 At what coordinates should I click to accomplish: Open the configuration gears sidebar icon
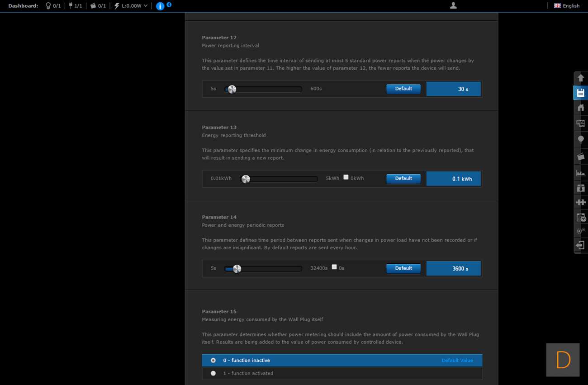(581, 231)
